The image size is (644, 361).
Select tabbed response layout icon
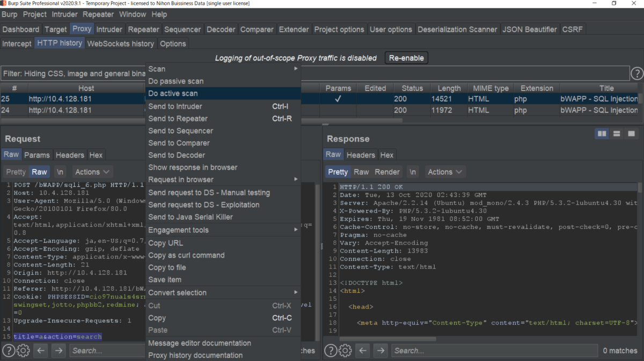631,133
